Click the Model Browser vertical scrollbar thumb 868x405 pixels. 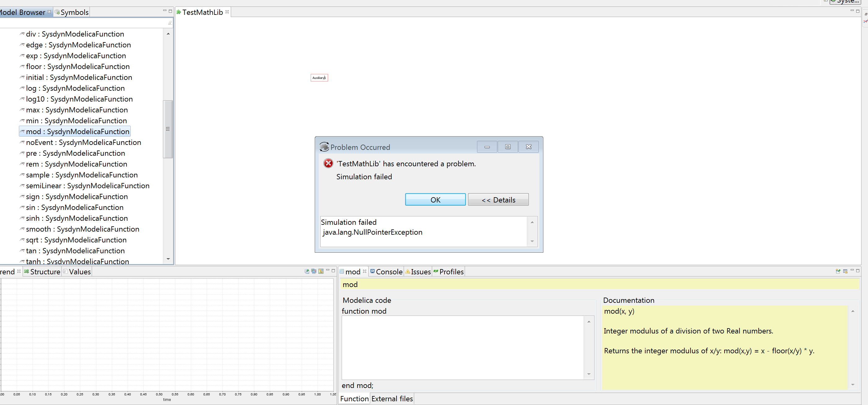coord(168,129)
